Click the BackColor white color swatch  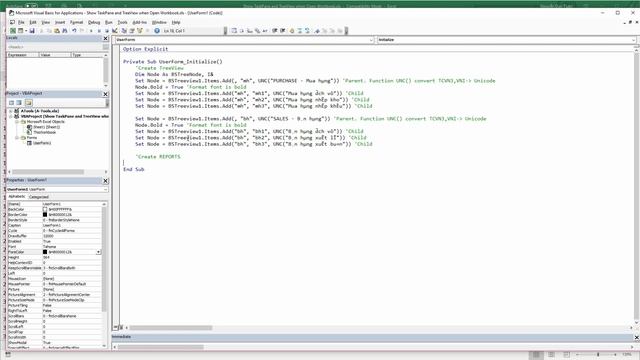[x=45, y=209]
